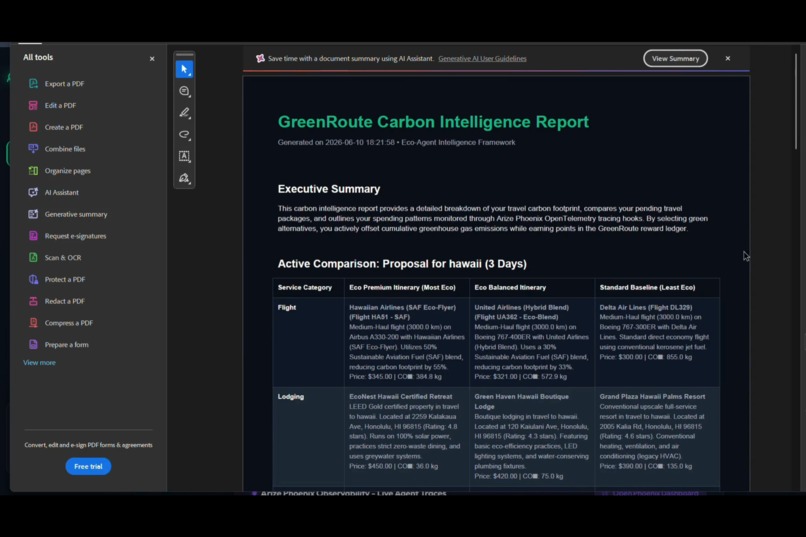The width and height of the screenshot is (806, 537).
Task: Click EcoNest Hawaii Certified Retreat cell
Action: pos(407,437)
